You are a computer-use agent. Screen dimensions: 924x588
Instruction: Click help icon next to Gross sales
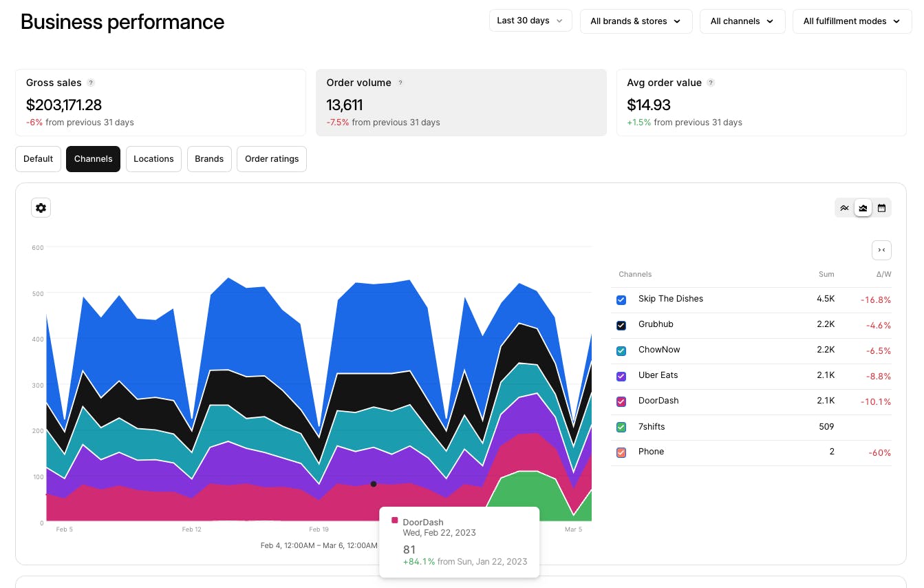[91, 83]
